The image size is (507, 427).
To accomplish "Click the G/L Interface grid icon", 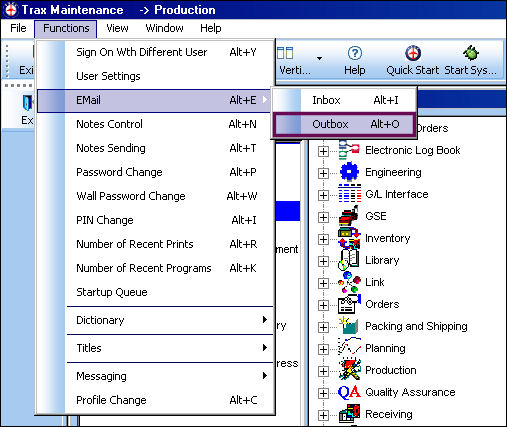I will coord(349,194).
